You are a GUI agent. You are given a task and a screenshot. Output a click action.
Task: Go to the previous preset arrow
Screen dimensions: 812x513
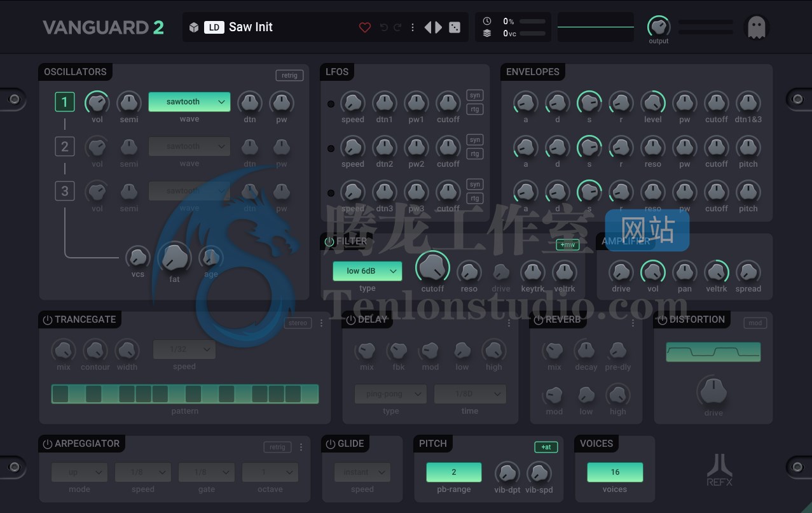pos(428,27)
